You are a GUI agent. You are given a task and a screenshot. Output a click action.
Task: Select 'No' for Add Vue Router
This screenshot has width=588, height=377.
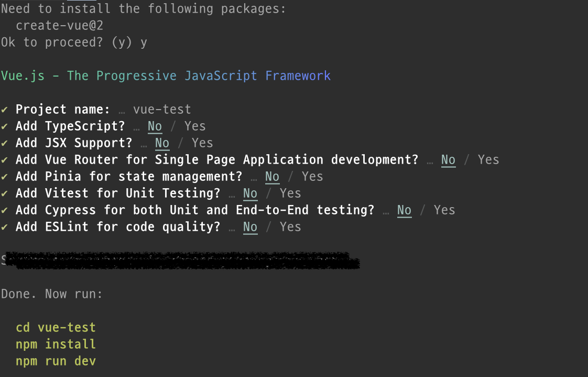click(448, 160)
